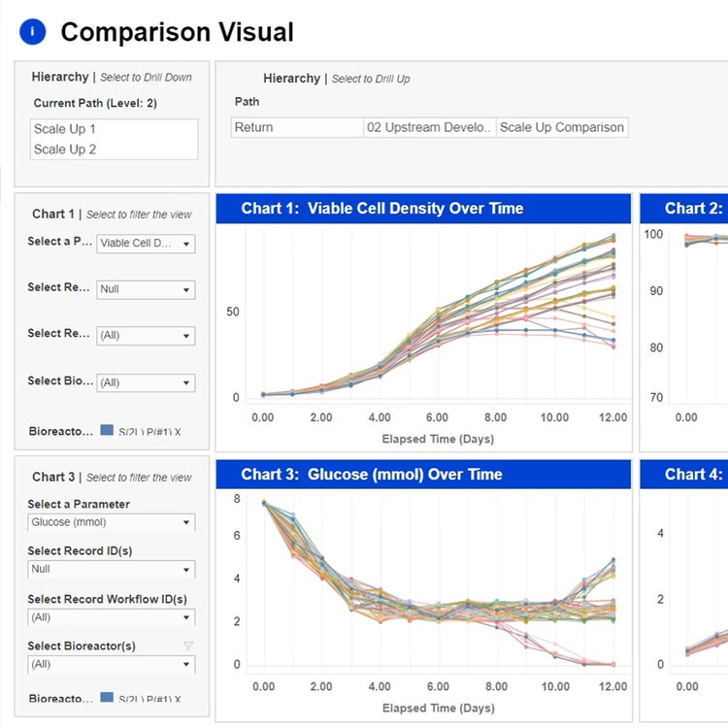Select Scale Up 2 in hierarchy list
This screenshot has width=728, height=728.
point(65,149)
